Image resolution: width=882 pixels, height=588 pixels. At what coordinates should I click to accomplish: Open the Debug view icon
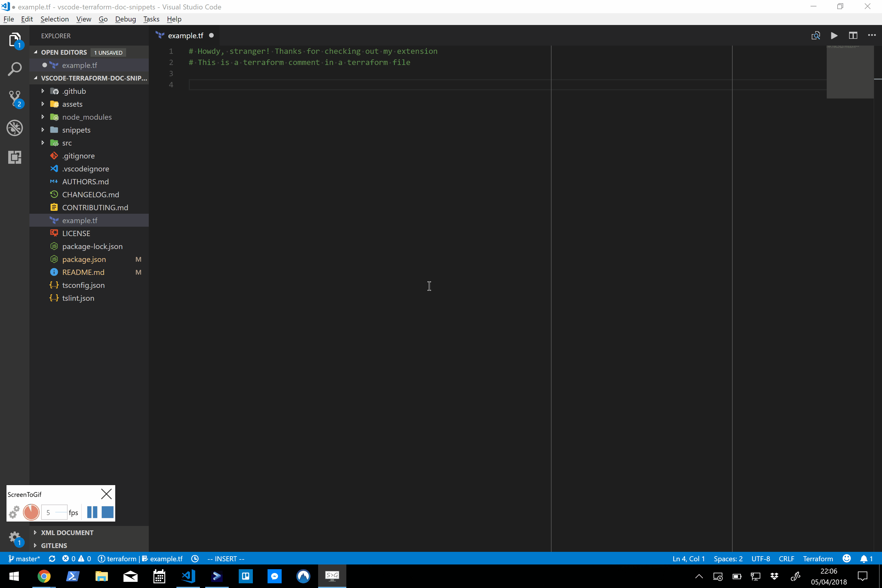(15, 128)
